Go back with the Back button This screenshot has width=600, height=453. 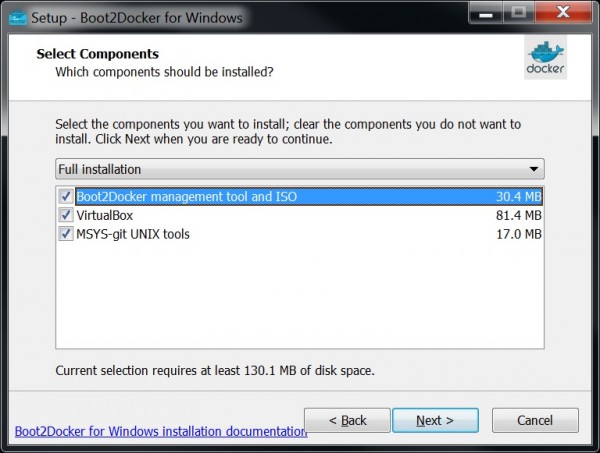(x=347, y=420)
